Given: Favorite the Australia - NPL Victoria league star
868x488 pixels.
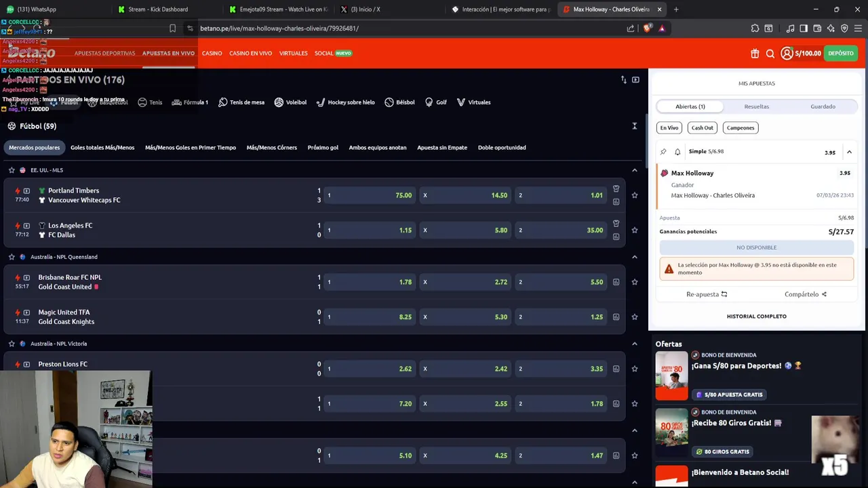Looking at the screenshot, I should pyautogui.click(x=12, y=344).
